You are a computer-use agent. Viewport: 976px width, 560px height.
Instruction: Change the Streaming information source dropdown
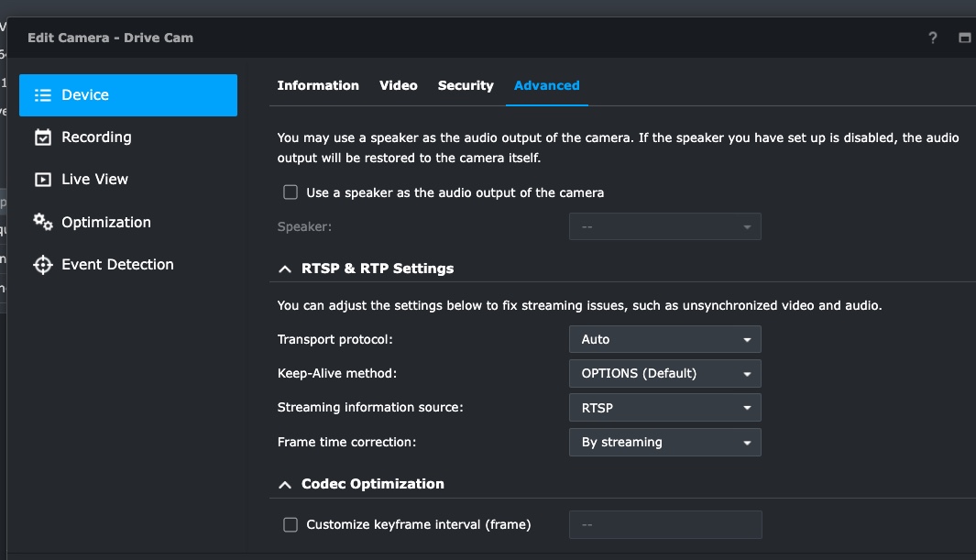664,408
